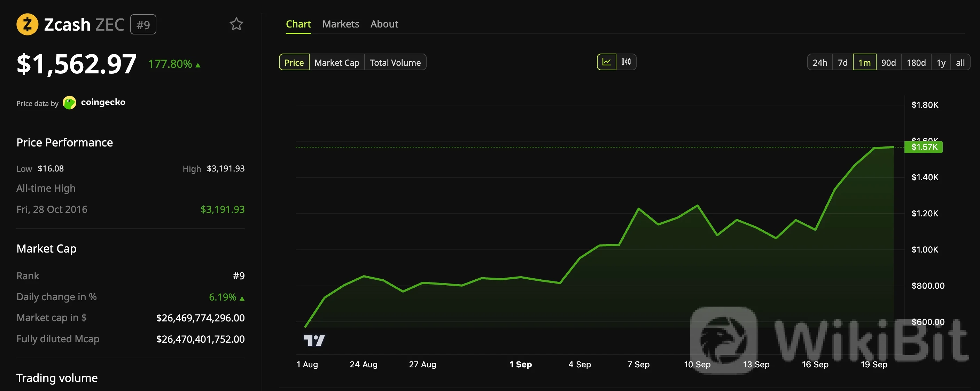Click the 24 Aug date on chart axis
Image resolution: width=980 pixels, height=391 pixels.
click(x=364, y=365)
